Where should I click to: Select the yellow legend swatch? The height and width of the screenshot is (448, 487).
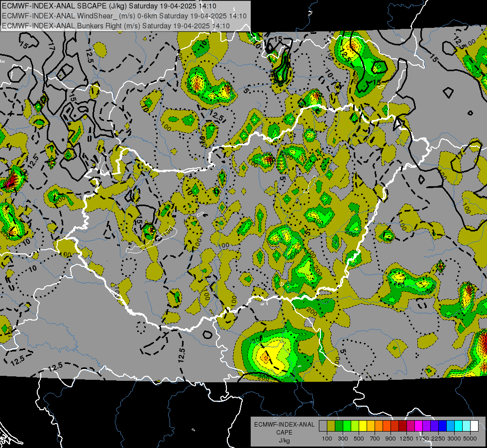pos(363,426)
